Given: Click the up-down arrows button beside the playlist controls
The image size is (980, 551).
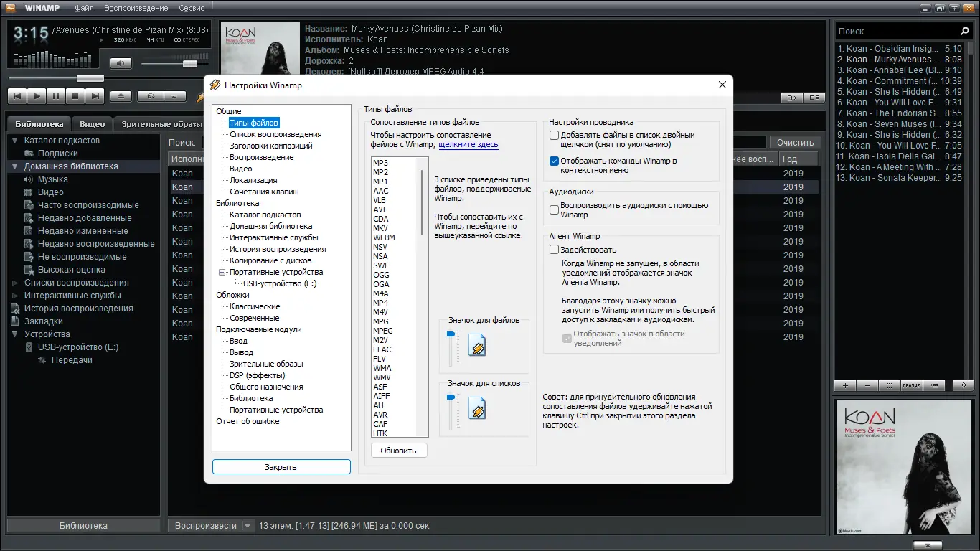Looking at the screenshot, I should coord(963,385).
